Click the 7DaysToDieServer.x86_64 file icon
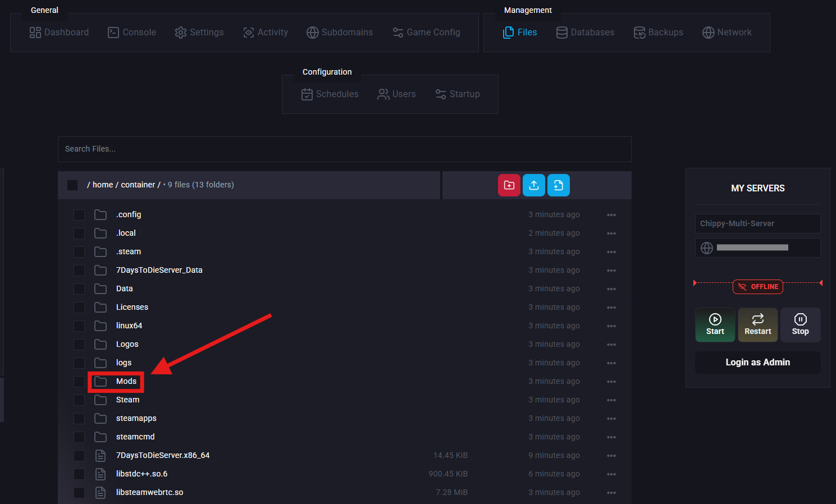The height and width of the screenshot is (504, 836). [100, 455]
